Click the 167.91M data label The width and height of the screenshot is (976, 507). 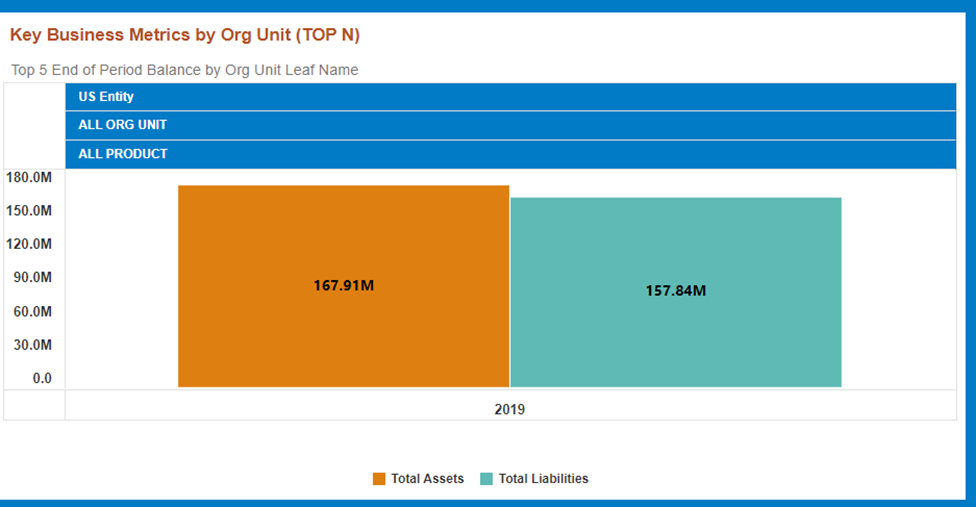coord(344,286)
